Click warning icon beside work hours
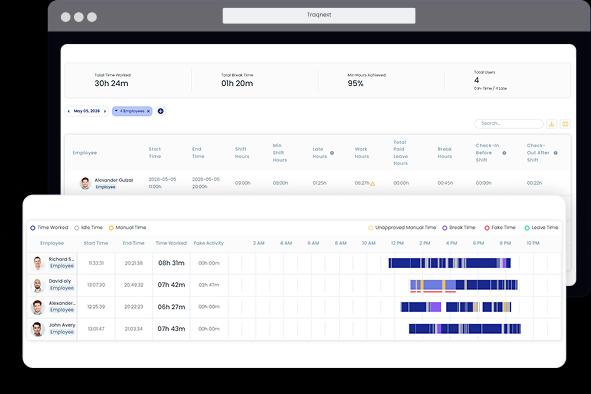Viewport: 591px width, 394px height. [372, 184]
